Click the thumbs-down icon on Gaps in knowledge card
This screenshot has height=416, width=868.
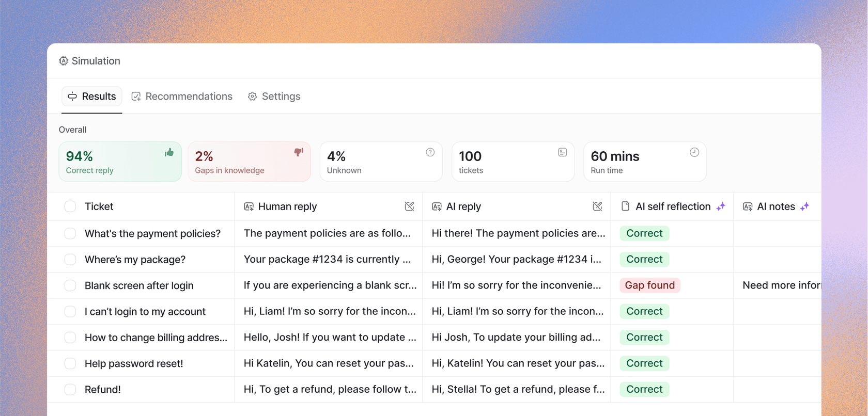[x=299, y=152]
